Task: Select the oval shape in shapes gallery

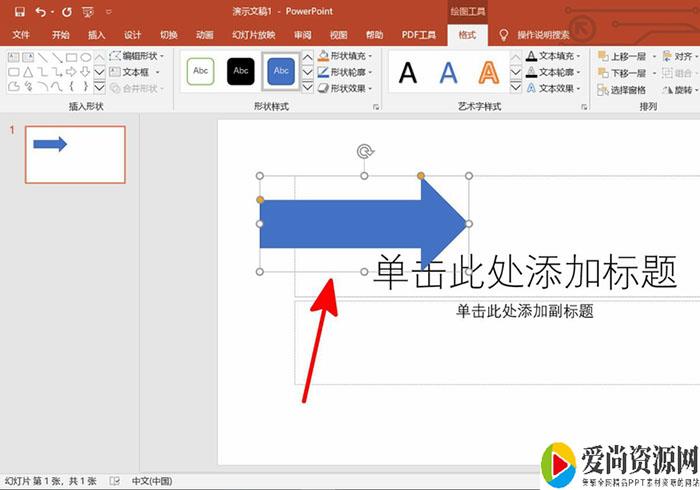Action: [86, 57]
